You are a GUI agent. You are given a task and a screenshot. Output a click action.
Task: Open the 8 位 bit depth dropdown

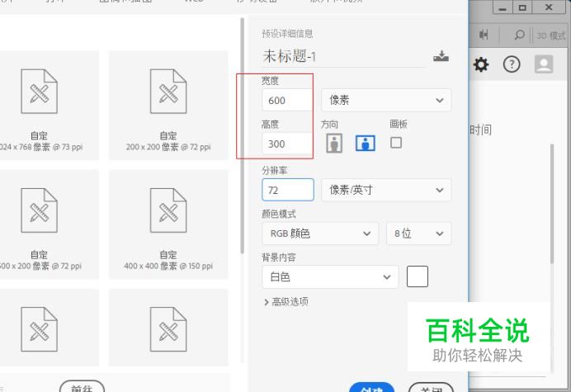pyautogui.click(x=419, y=234)
